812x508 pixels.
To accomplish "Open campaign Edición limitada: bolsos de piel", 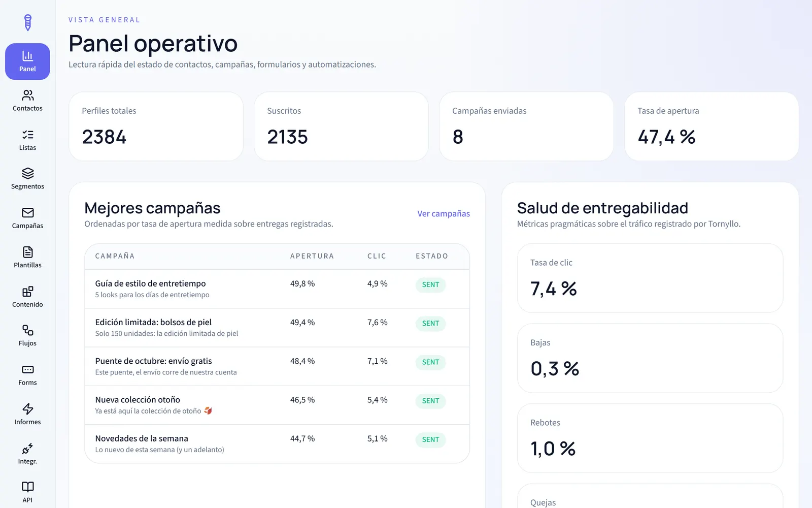I will (x=153, y=322).
